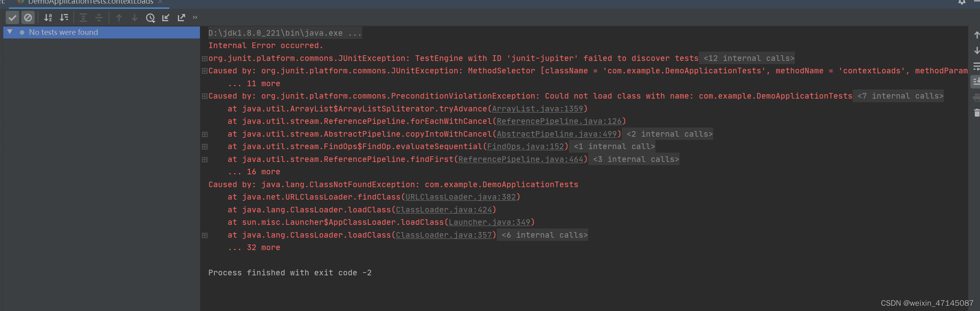This screenshot has width=980, height=311.
Task: Open the test history clock icon
Action: [x=150, y=18]
